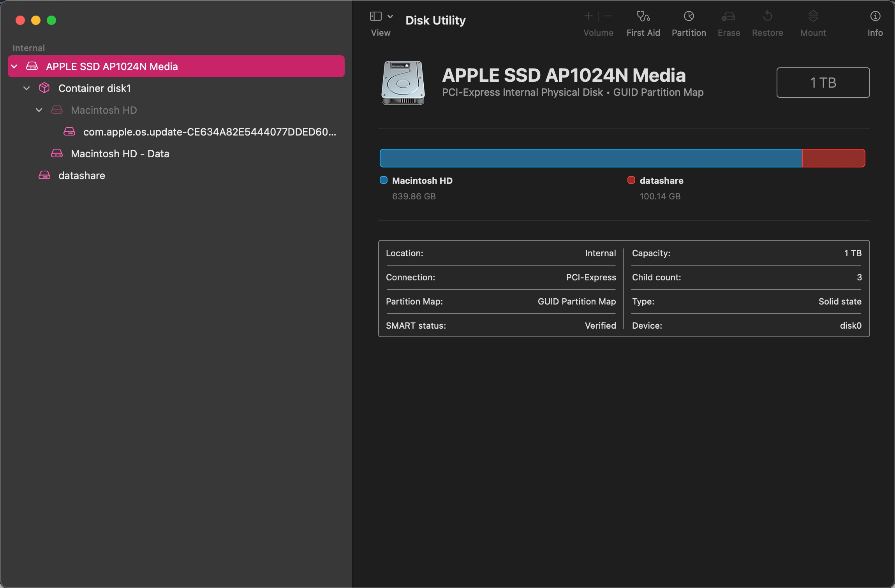Click the large hard disk image
895x588 pixels.
[403, 83]
